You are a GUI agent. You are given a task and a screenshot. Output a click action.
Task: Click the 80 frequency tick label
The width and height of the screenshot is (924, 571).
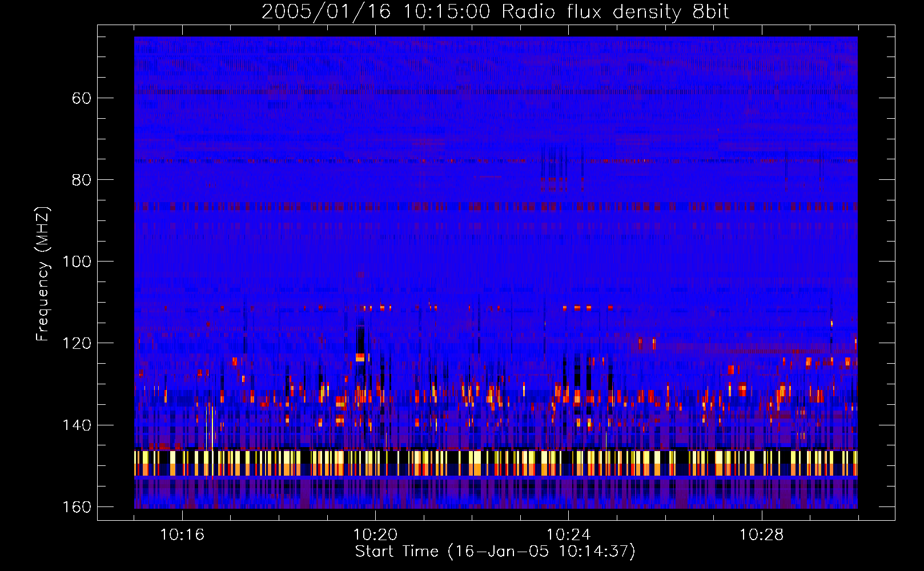[81, 180]
